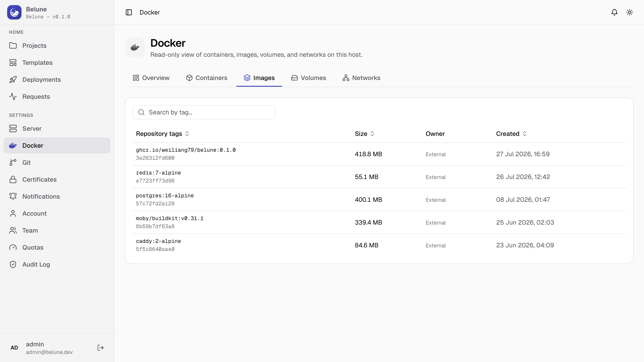Switch to the Volumes tab
This screenshot has height=362, width=644.
pyautogui.click(x=309, y=78)
